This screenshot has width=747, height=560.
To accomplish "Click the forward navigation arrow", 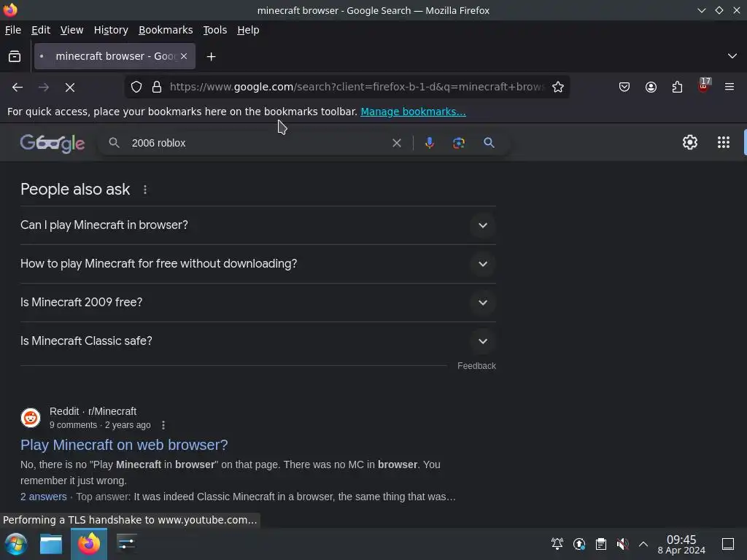I will click(x=44, y=87).
